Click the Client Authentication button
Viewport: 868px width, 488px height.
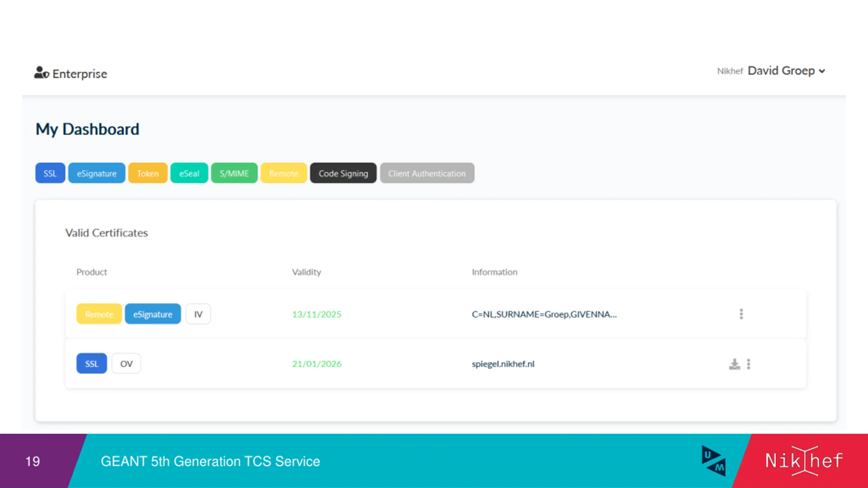(x=427, y=173)
